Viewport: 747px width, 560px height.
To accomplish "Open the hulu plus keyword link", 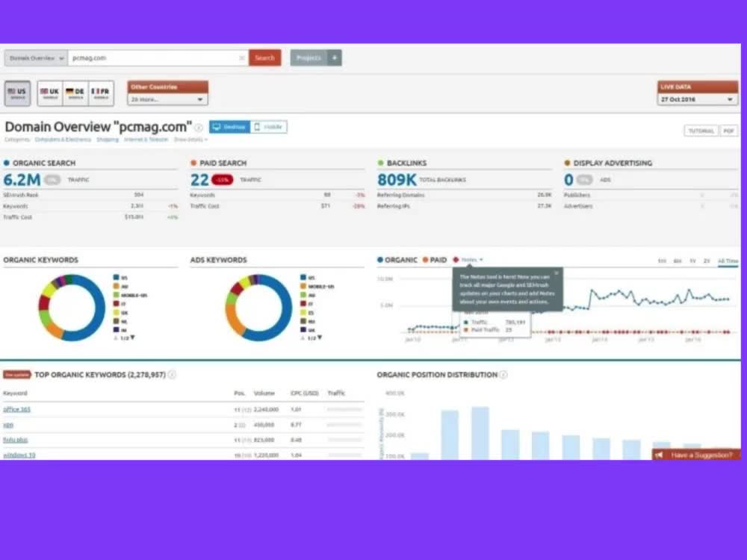I will [x=15, y=440].
